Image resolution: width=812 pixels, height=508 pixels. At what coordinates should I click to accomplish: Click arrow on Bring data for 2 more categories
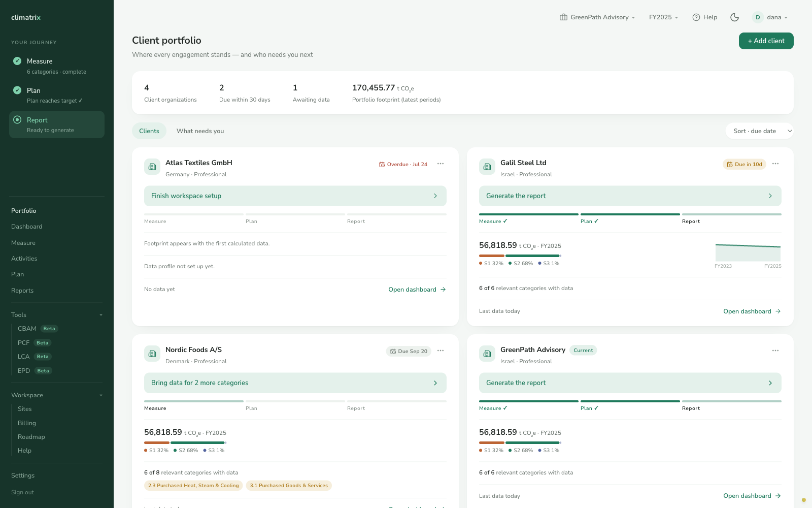[435, 383]
